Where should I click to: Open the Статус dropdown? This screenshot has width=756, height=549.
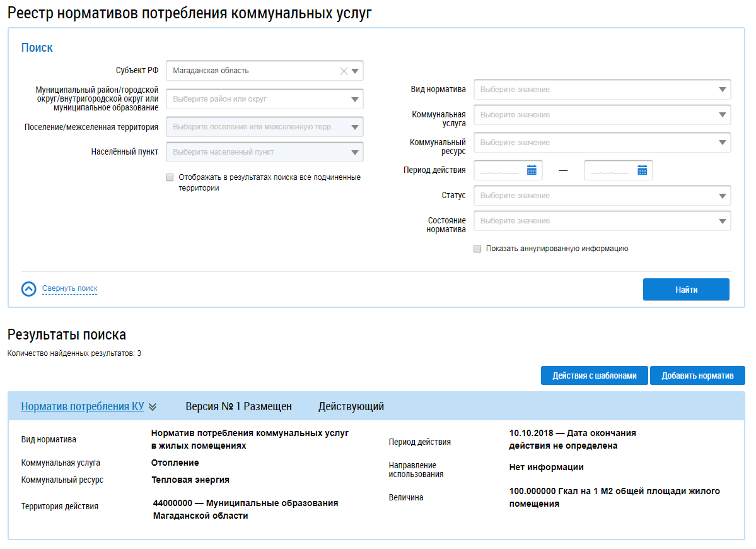[x=722, y=196]
